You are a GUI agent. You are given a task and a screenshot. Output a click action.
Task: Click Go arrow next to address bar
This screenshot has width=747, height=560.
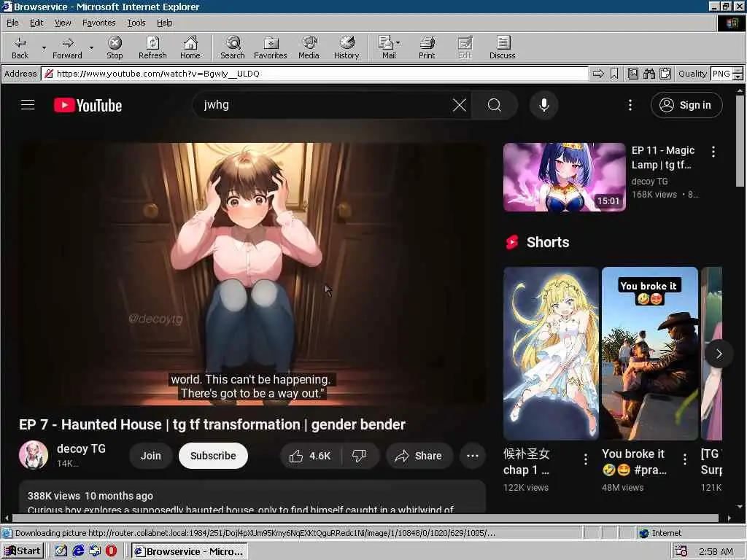[x=598, y=74]
